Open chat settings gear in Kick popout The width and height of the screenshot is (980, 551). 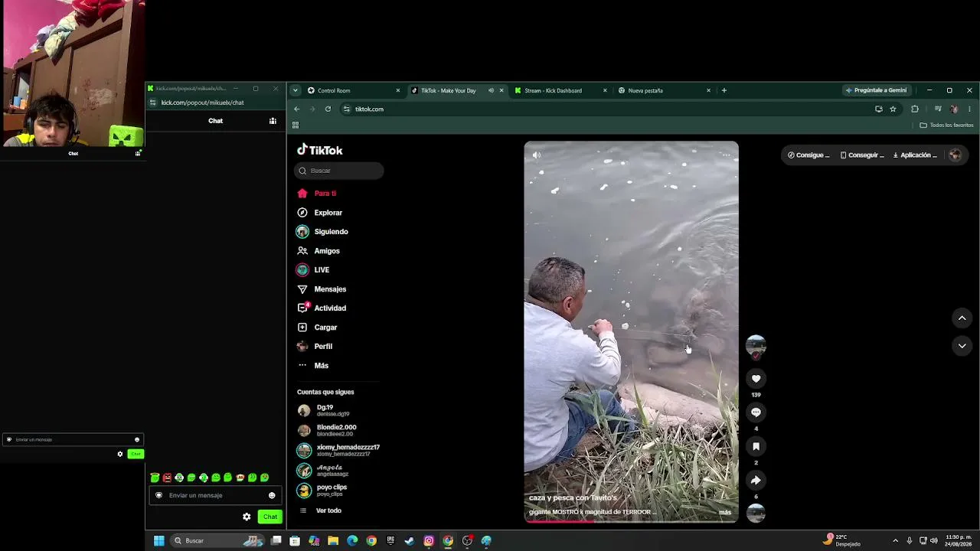247,517
